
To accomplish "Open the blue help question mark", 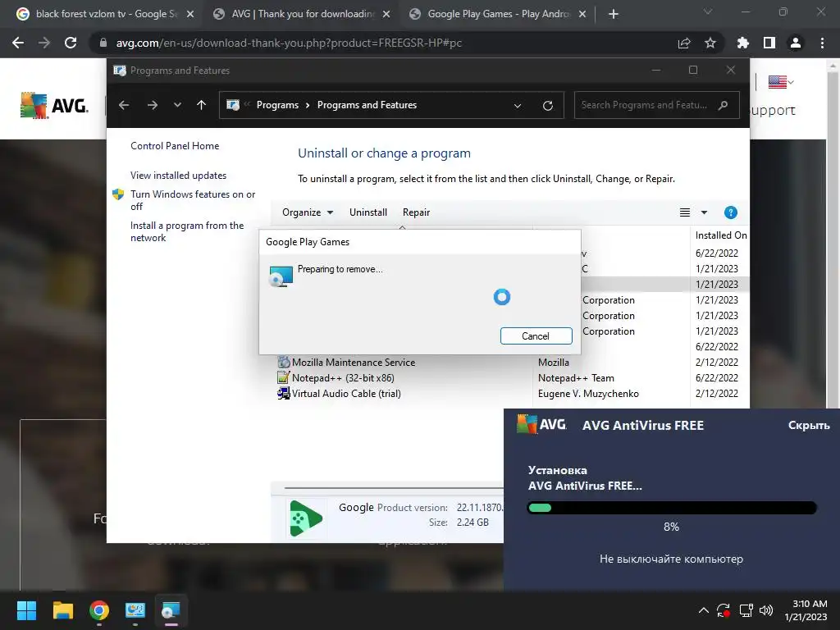I will coord(730,212).
